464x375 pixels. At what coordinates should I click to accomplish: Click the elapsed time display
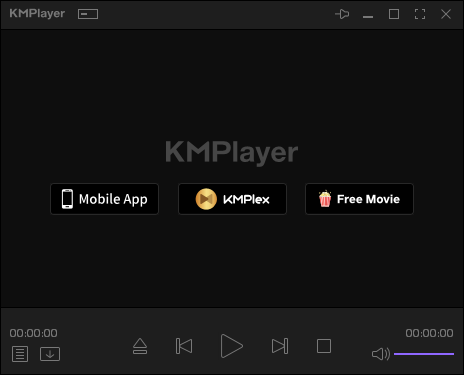(x=33, y=333)
